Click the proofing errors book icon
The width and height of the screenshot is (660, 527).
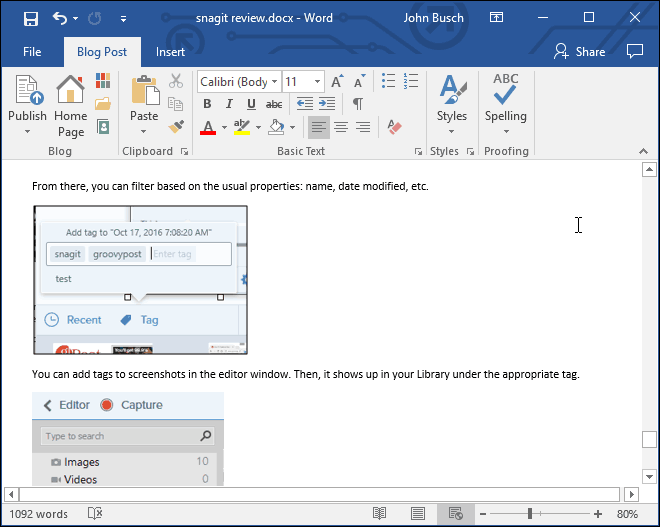95,514
